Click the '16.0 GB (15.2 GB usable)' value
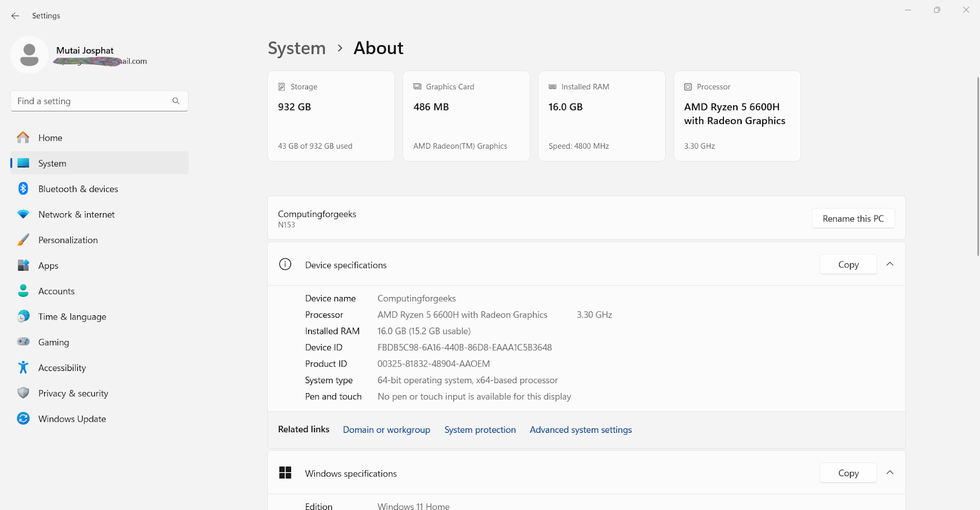Viewport: 980px width, 510px height. [x=424, y=331]
